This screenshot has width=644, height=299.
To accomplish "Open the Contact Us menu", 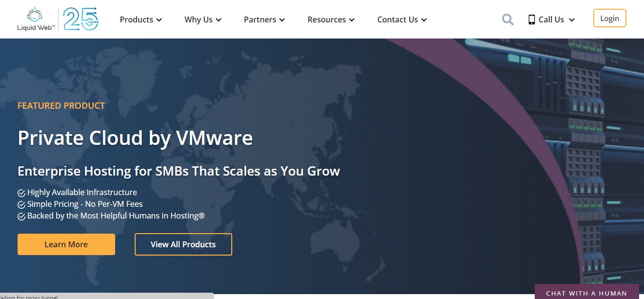I will (402, 20).
